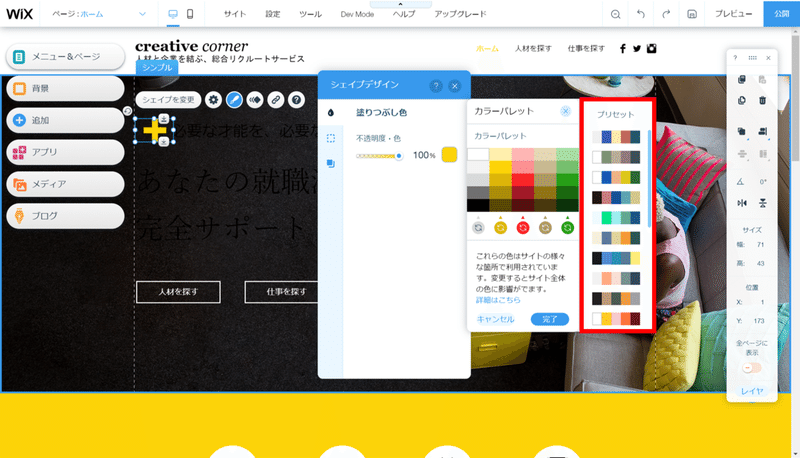Click シェイプを変更 button
The height and width of the screenshot is (458, 800).
168,100
